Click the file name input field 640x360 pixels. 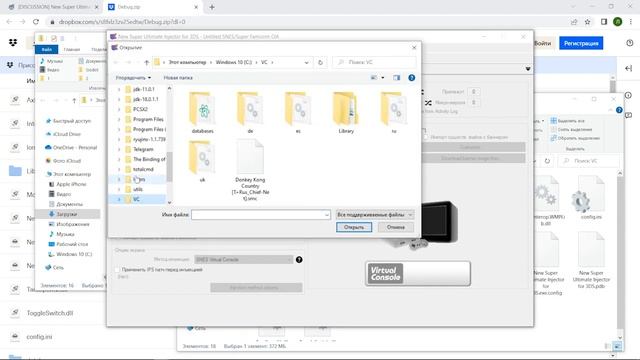tap(260, 215)
